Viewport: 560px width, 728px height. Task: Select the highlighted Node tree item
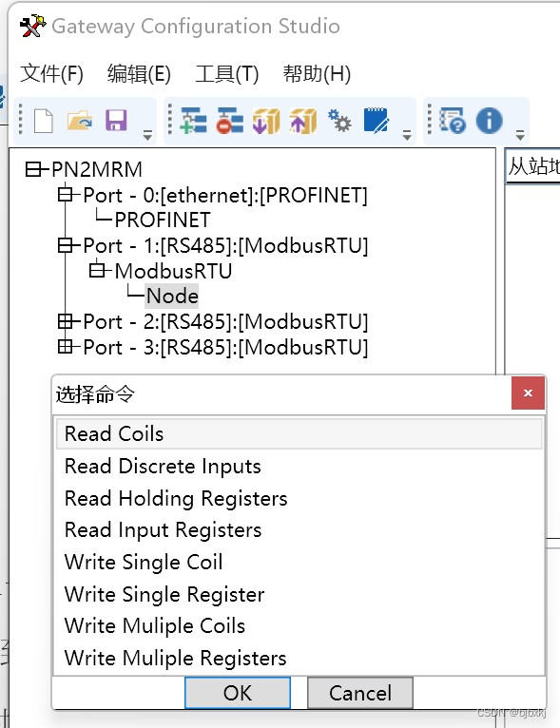click(x=172, y=296)
